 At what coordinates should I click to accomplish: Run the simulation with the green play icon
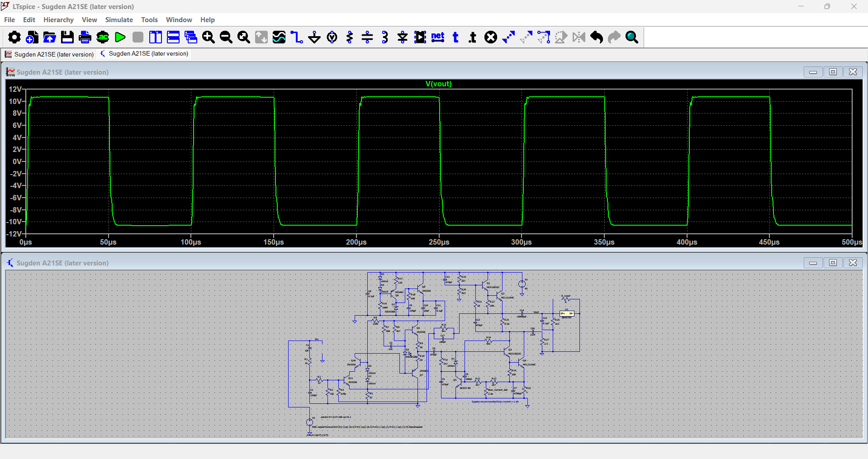(x=120, y=37)
